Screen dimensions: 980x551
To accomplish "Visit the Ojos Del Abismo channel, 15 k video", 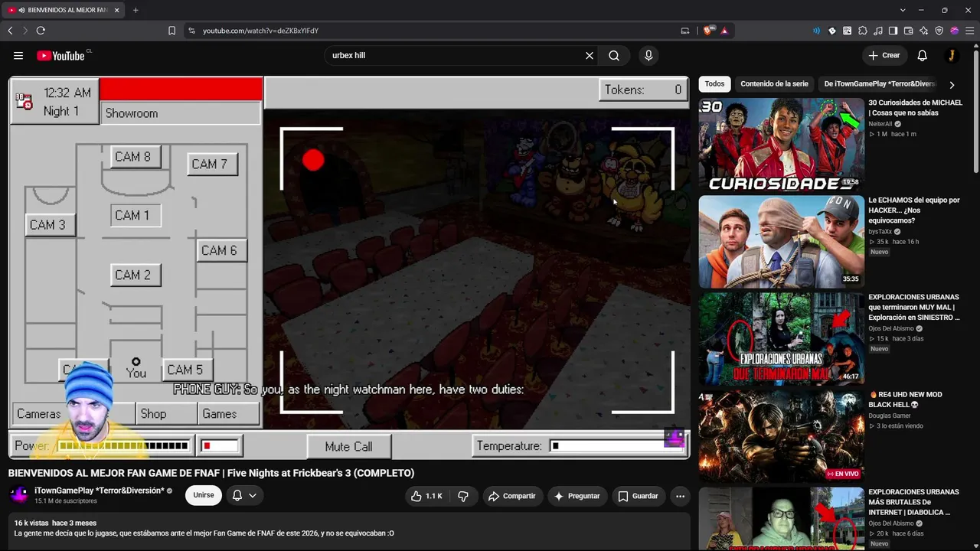I will coord(891,328).
